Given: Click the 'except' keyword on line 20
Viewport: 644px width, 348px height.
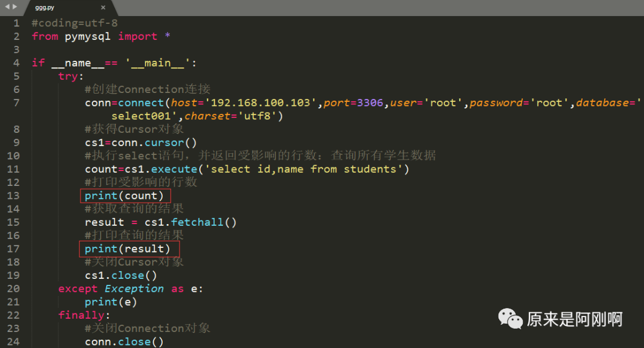Looking at the screenshot, I should tap(78, 289).
